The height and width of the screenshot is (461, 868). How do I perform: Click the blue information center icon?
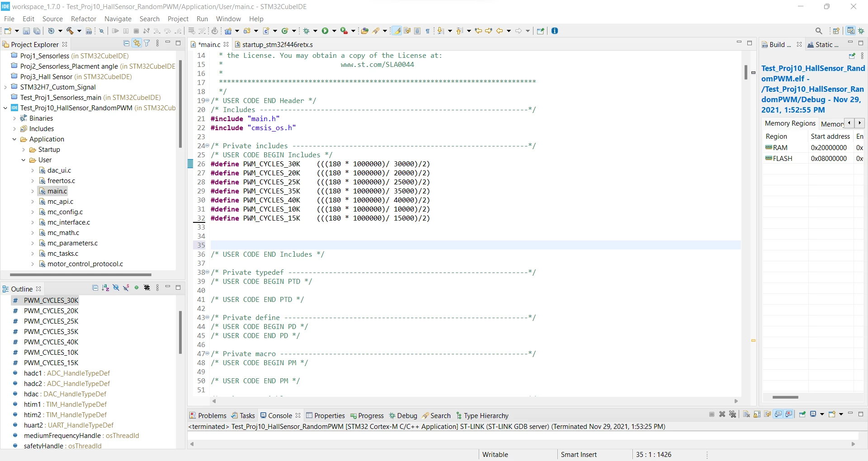pos(555,31)
